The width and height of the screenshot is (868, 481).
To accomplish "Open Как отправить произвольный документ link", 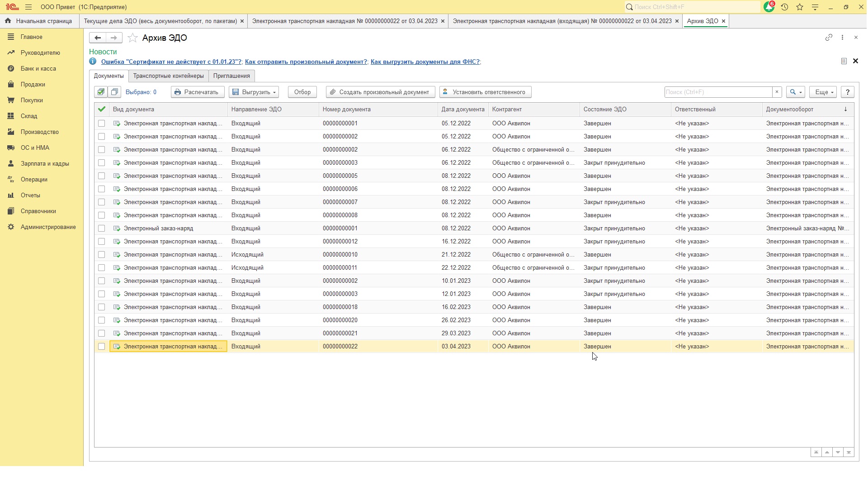I will 306,62.
